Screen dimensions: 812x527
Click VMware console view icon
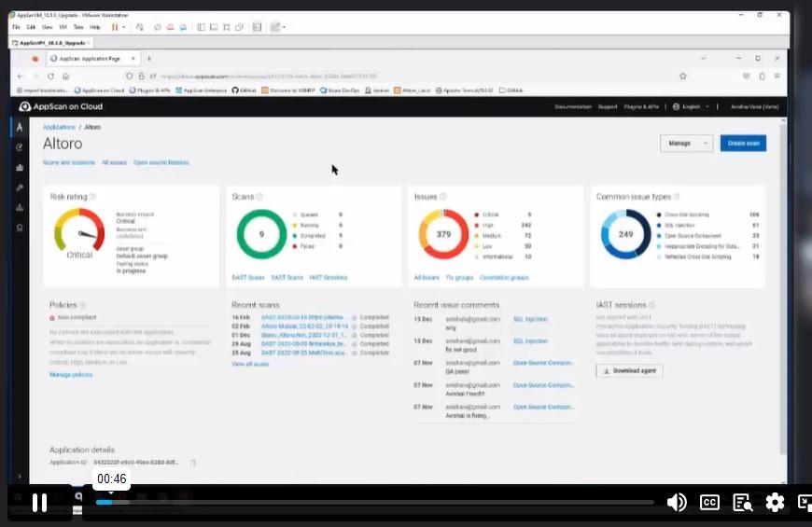257,27
